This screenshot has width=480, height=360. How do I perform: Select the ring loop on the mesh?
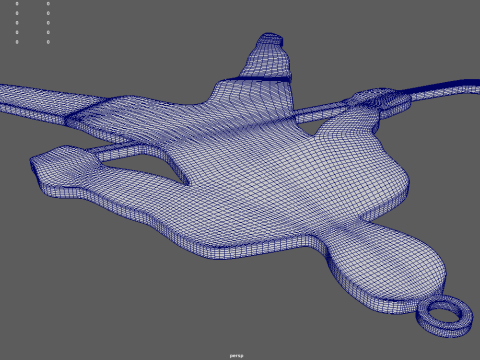tap(445, 315)
